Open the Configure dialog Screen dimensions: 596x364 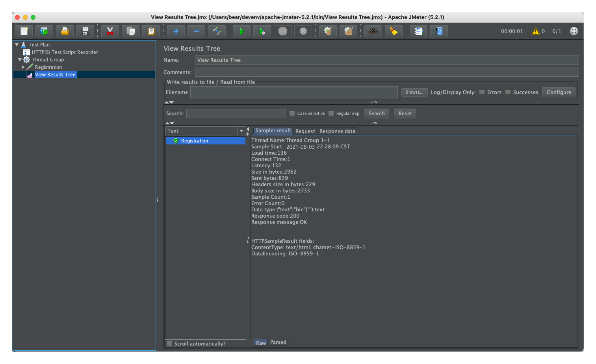[x=559, y=92]
